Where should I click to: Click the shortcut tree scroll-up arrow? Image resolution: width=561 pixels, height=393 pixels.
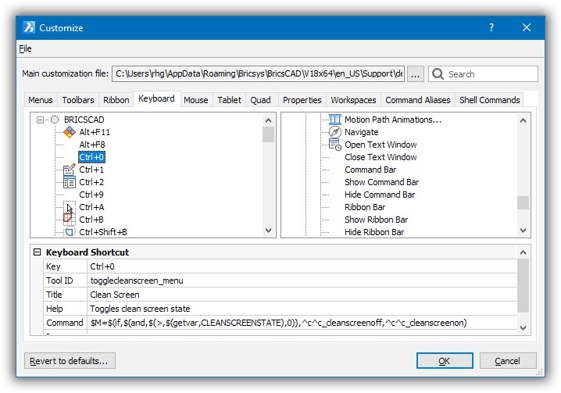(268, 120)
